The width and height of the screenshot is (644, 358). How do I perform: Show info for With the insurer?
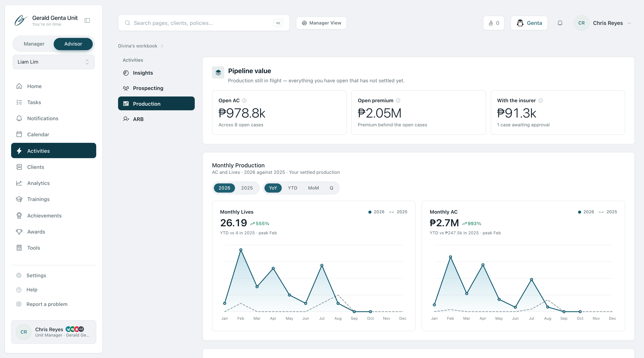point(541,100)
